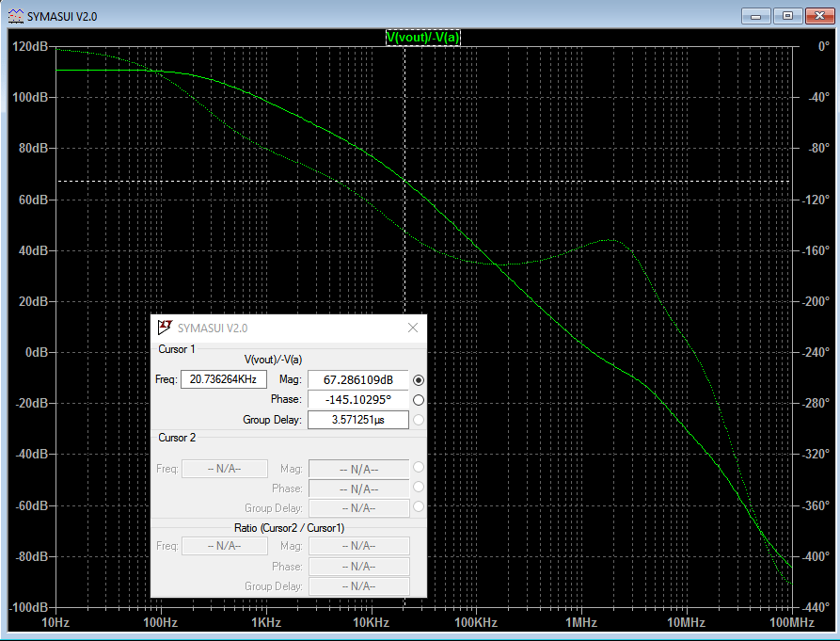Click the 1MHz frequency axis label

click(x=581, y=623)
